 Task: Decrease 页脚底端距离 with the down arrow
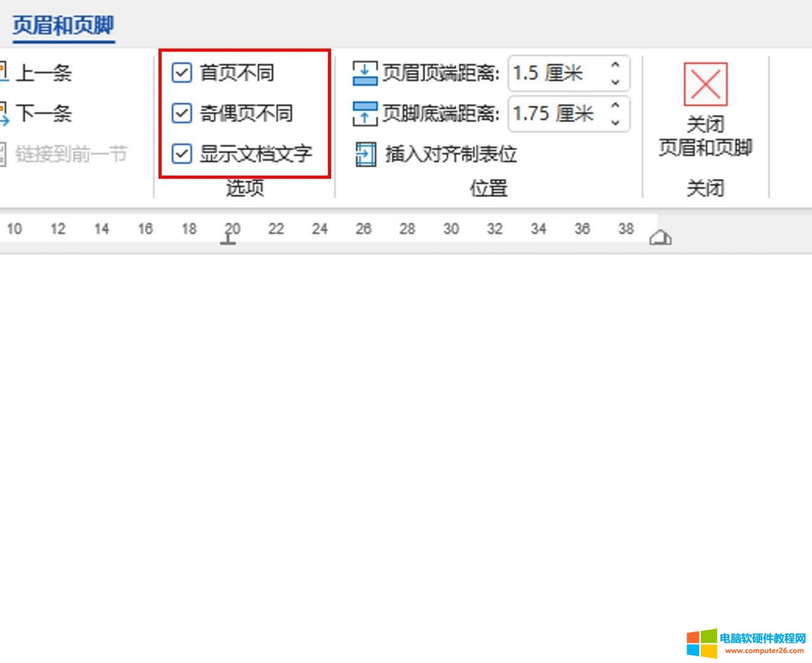pyautogui.click(x=615, y=122)
